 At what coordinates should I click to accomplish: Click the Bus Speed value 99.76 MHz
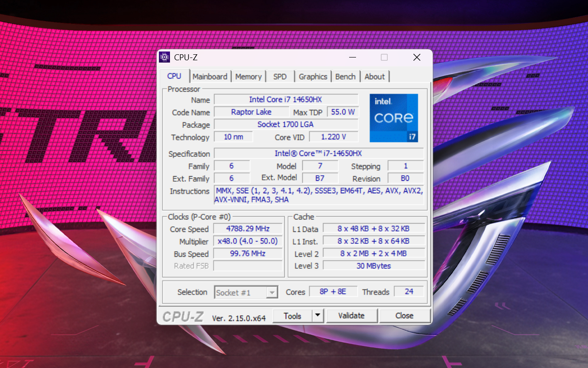(248, 253)
